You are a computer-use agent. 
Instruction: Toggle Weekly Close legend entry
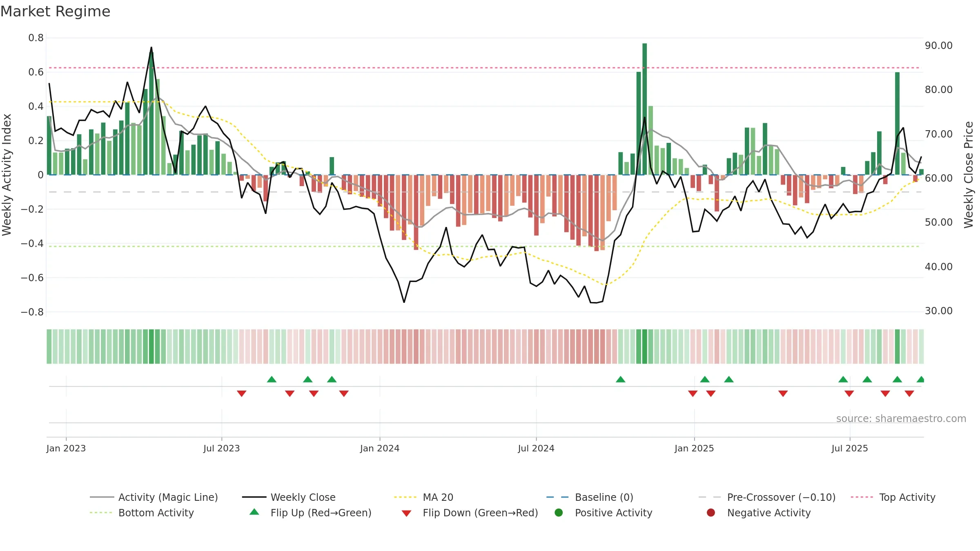(289, 497)
